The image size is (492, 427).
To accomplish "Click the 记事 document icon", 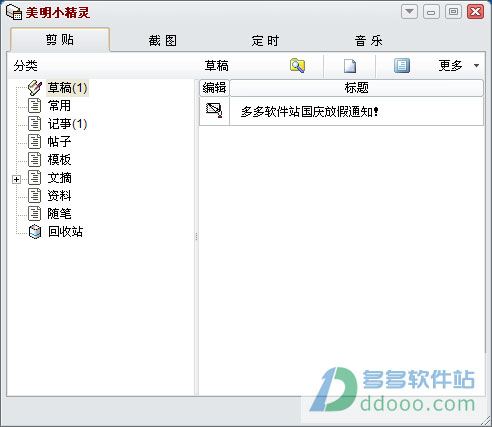I will 34,124.
